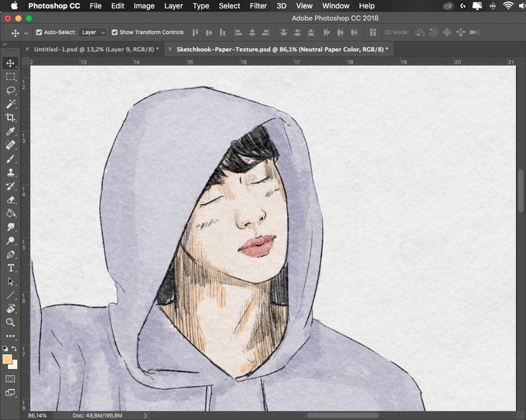Open the Type menu
Screen dimensions: 526x420
point(201,6)
